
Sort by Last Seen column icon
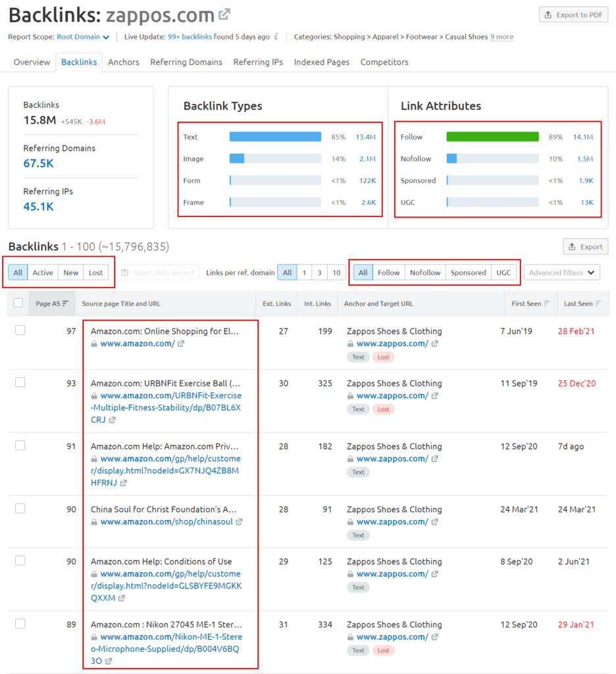(x=598, y=303)
